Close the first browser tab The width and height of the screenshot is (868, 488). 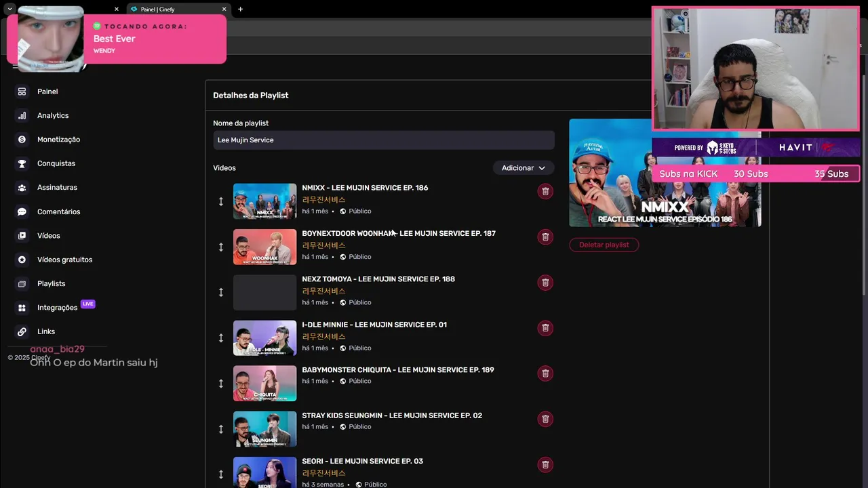[117, 9]
